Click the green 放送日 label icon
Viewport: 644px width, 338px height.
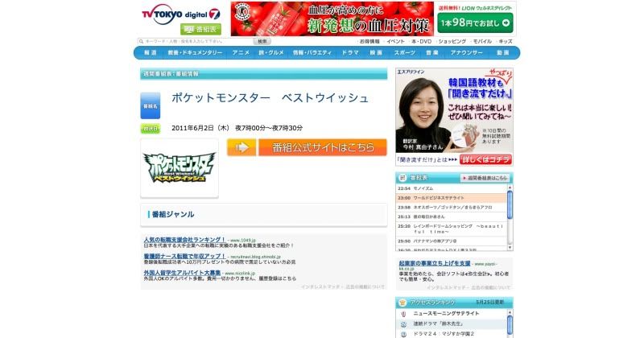coord(151,129)
